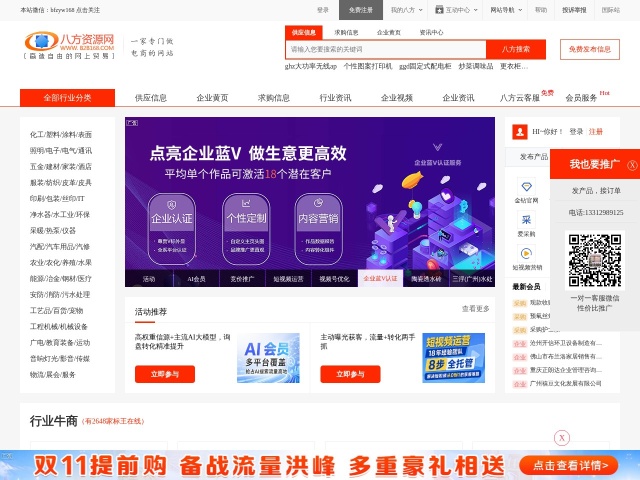The height and width of the screenshot is (480, 640).
Task: Click 查看更多 in 活动推荐
Action: [476, 309]
